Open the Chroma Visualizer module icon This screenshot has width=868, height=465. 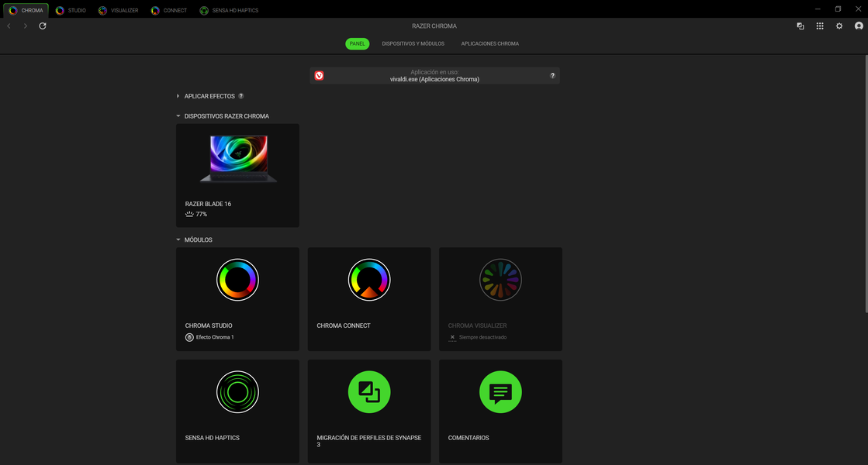point(500,280)
